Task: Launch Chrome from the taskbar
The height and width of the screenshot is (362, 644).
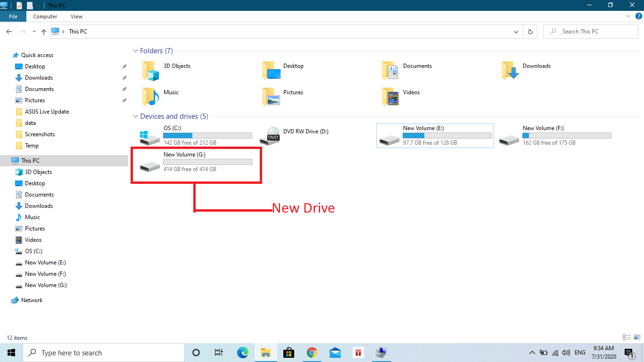Action: (312, 352)
